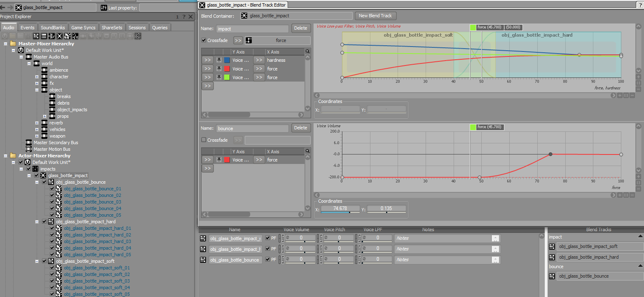Viewport: 644px width, 297px height.
Task: Uncheck obj_glass_bottle_bounce_03 in the hierarchy
Action: [52, 202]
